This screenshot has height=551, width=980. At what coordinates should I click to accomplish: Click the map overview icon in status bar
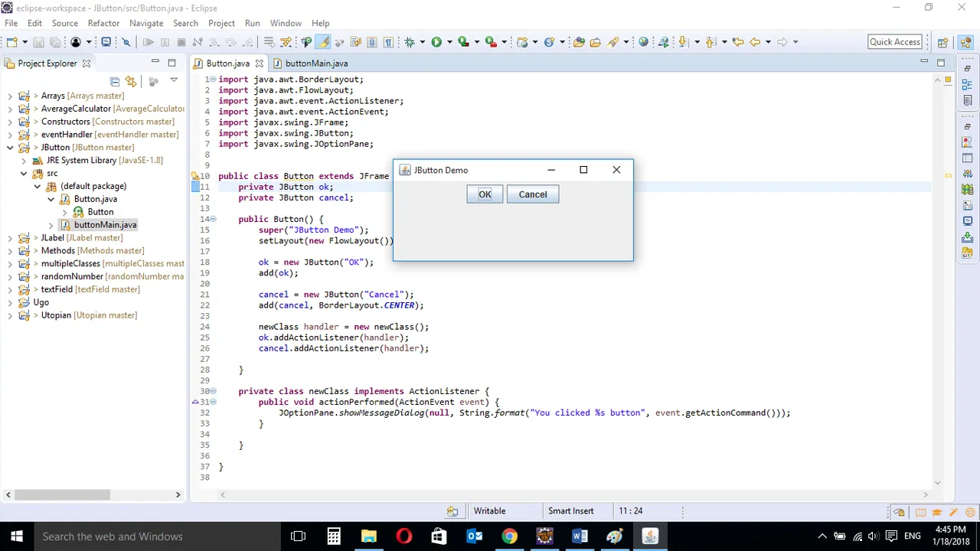point(921,513)
